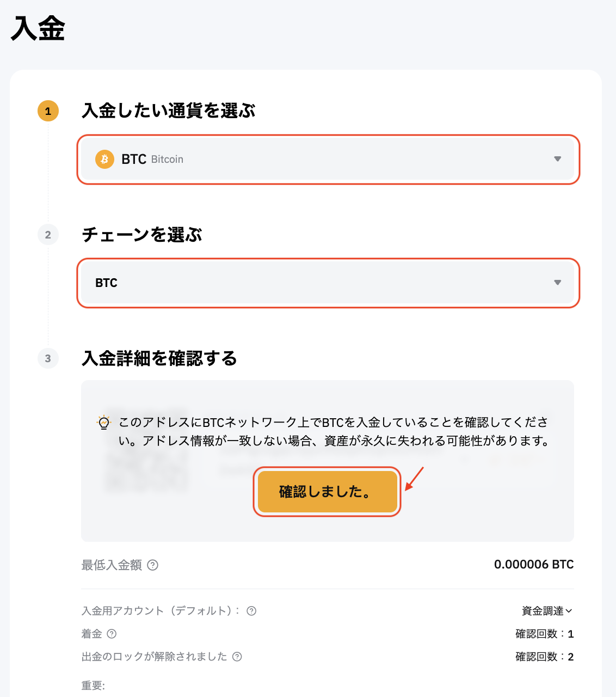This screenshot has height=697, width=616.
Task: Select step 3 circle indicator
Action: click(48, 358)
